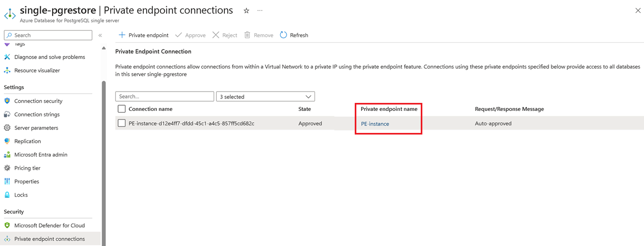Click the favorite star icon beside title

tap(246, 11)
